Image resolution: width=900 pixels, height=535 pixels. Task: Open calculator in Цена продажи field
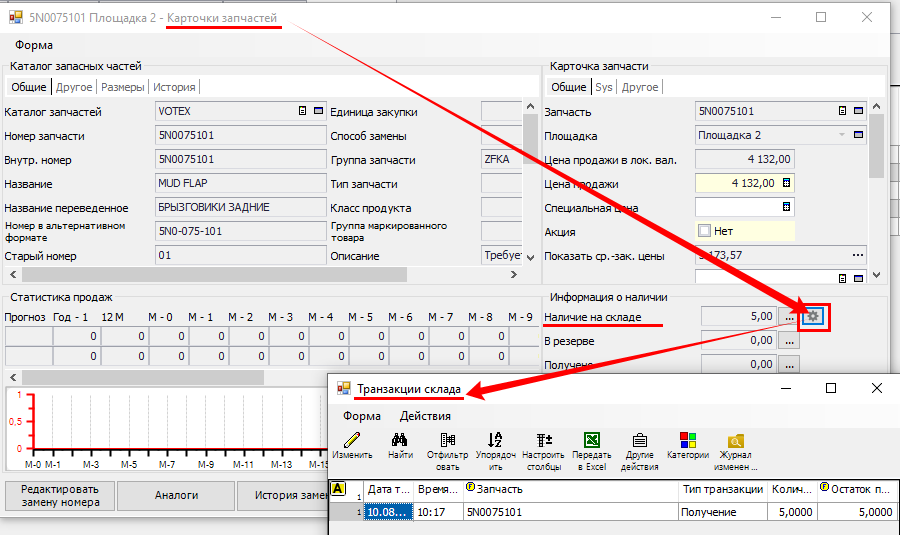(x=786, y=184)
